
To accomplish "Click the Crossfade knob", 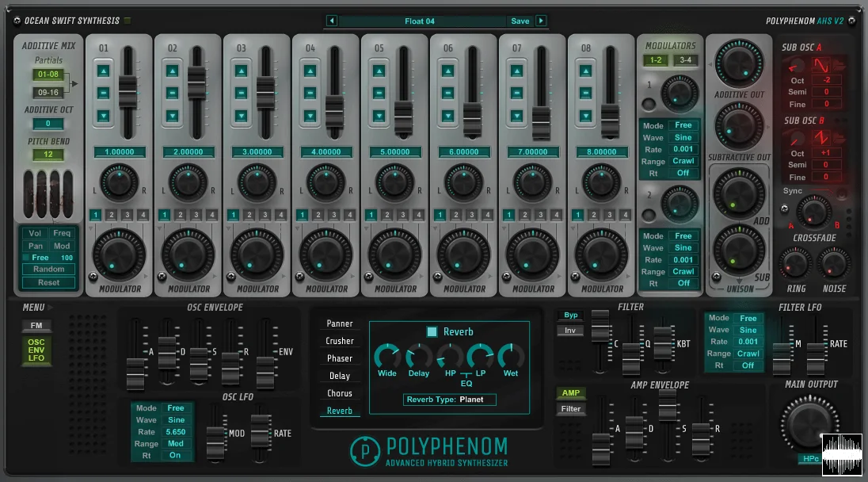I will 813,212.
